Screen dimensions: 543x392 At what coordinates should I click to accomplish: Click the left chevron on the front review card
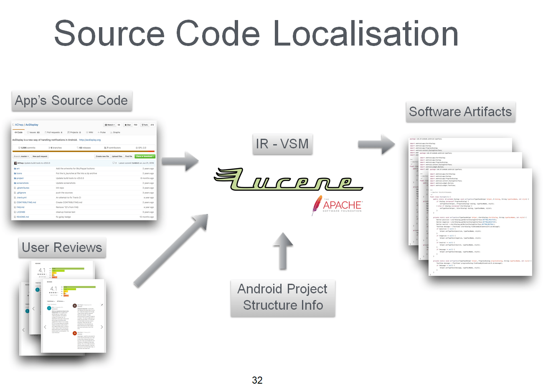point(45,327)
